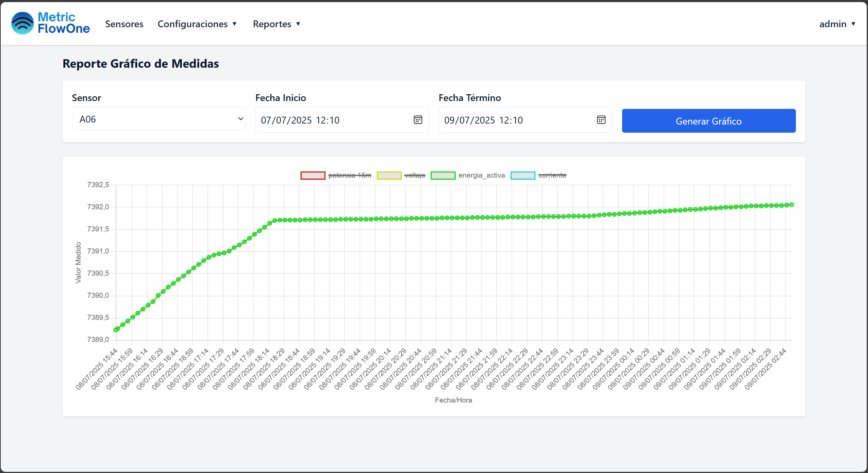Click the last energia_activa data point
The width and height of the screenshot is (868, 473).
pyautogui.click(x=791, y=205)
